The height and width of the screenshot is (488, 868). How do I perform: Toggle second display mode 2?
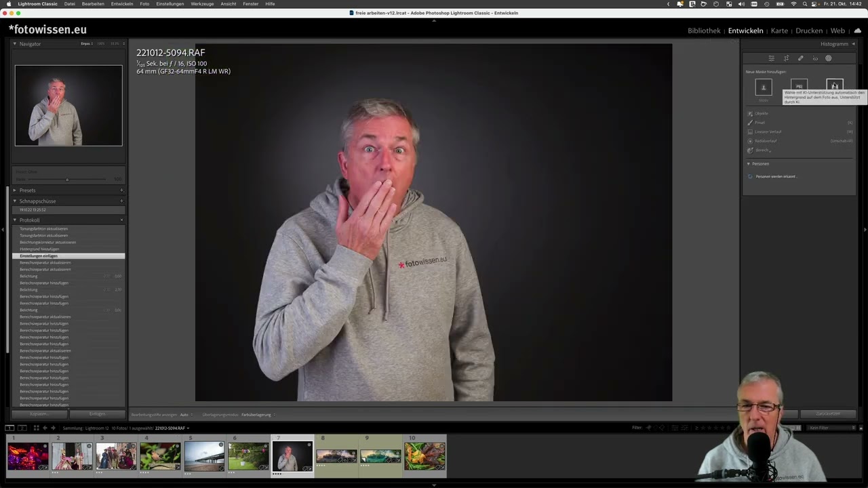pos(22,428)
